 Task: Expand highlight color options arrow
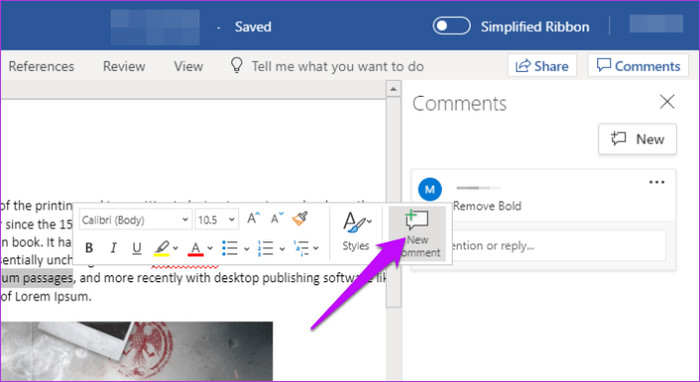tap(175, 248)
